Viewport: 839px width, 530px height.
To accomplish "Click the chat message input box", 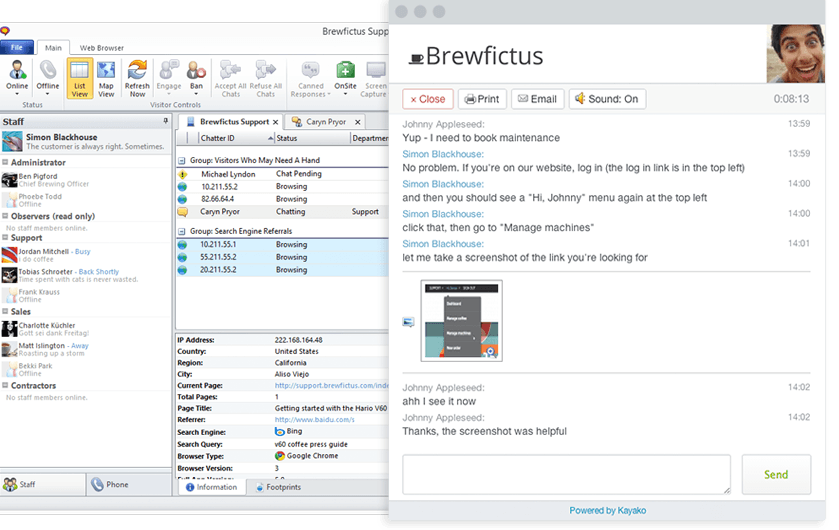I will tap(567, 474).
